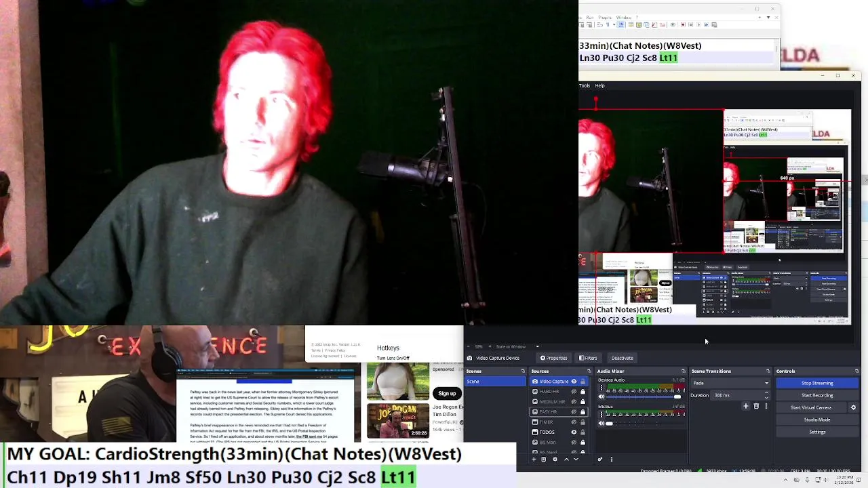Toggle monitoring eye icon in Notepad++

click(673, 24)
